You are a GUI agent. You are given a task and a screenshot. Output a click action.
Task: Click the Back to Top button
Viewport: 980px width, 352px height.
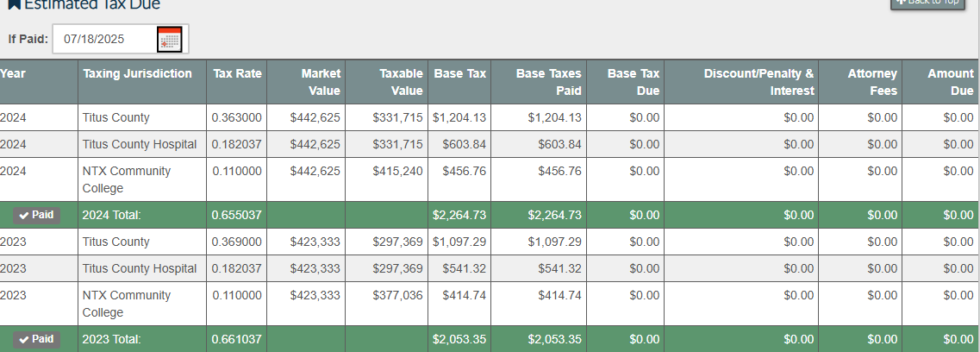[x=927, y=3]
